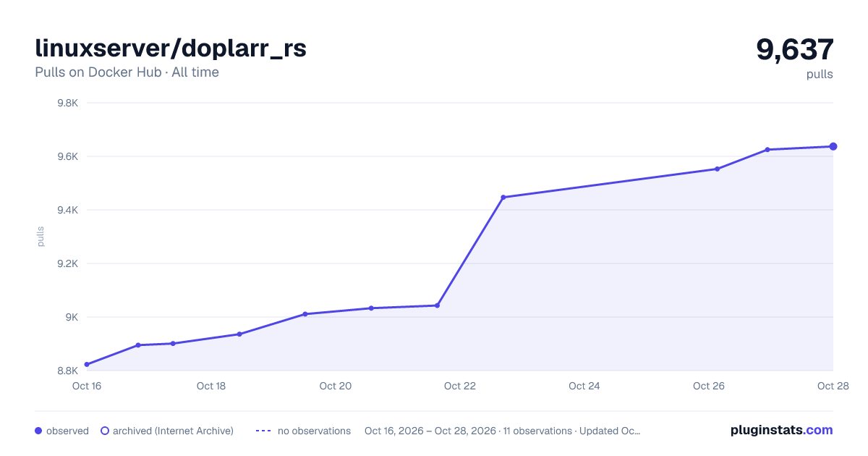This screenshot has width=868, height=456.
Task: Click the 9.2K y-axis label
Action: (x=67, y=263)
